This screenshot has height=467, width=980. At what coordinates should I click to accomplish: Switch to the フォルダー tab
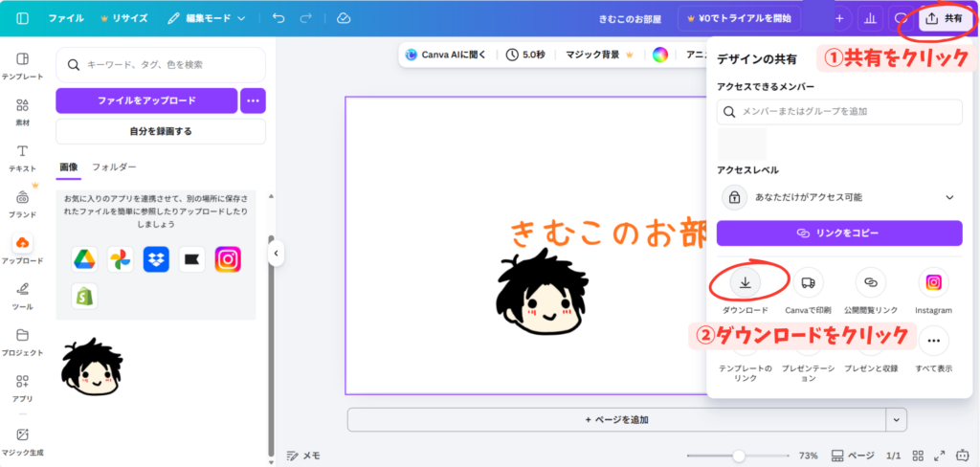114,167
